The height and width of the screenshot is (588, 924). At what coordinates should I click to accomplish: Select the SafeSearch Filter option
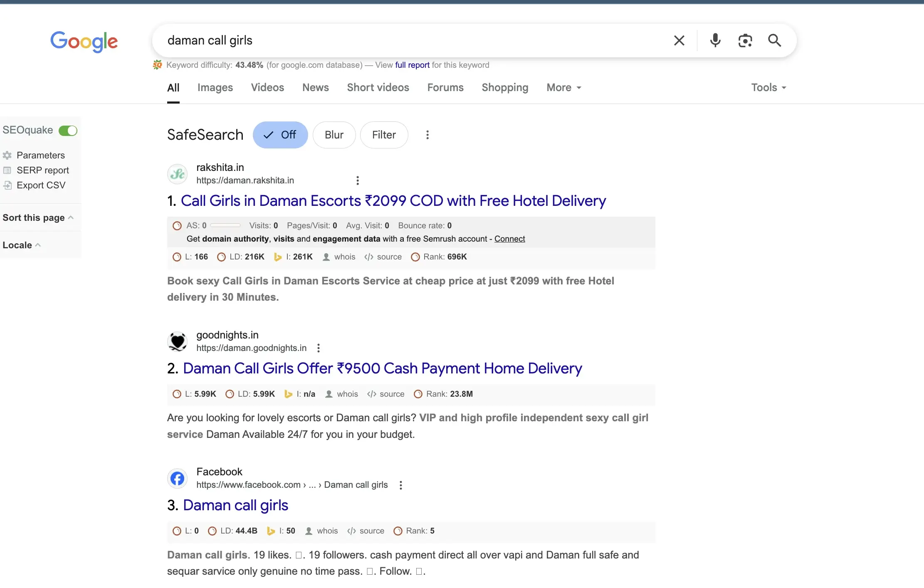pyautogui.click(x=384, y=135)
